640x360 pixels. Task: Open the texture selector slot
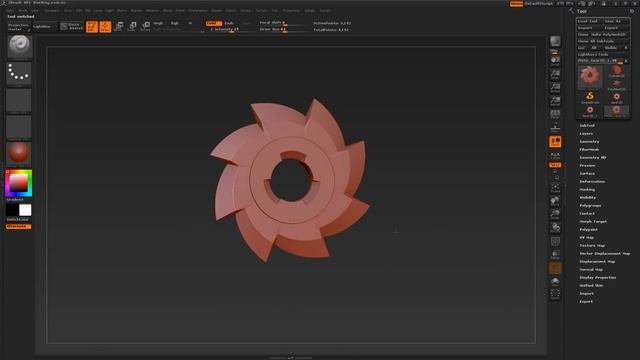pos(19,127)
